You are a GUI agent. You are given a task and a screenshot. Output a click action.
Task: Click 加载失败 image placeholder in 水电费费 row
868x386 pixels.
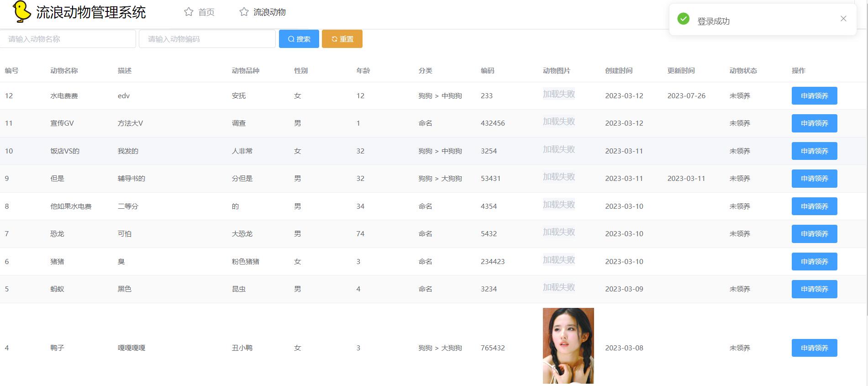[559, 94]
